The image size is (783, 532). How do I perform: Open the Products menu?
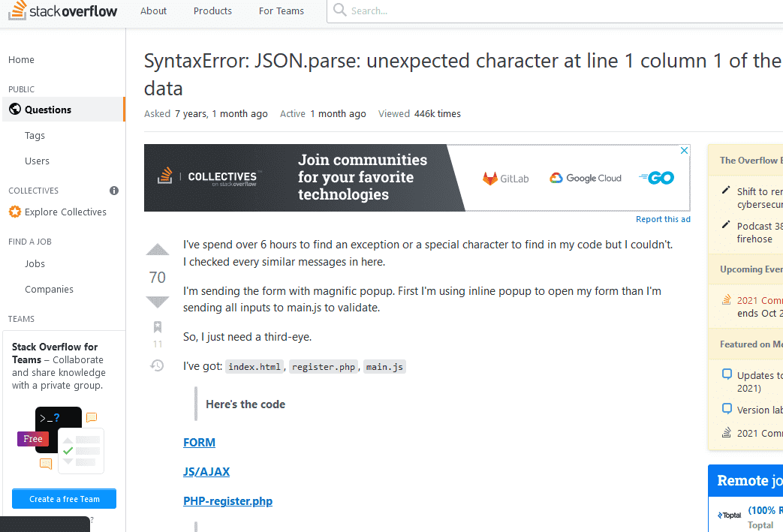[x=212, y=11]
